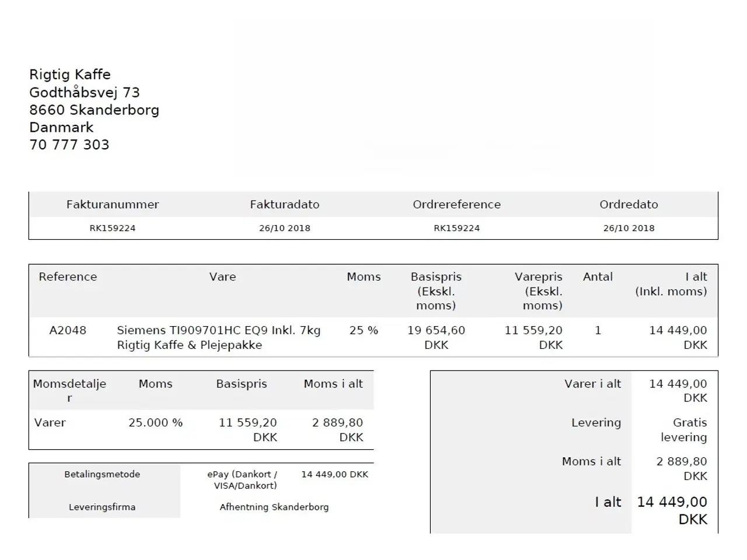Select the base price "19 654,60 DKK"
The image size is (747, 560).
(x=436, y=338)
